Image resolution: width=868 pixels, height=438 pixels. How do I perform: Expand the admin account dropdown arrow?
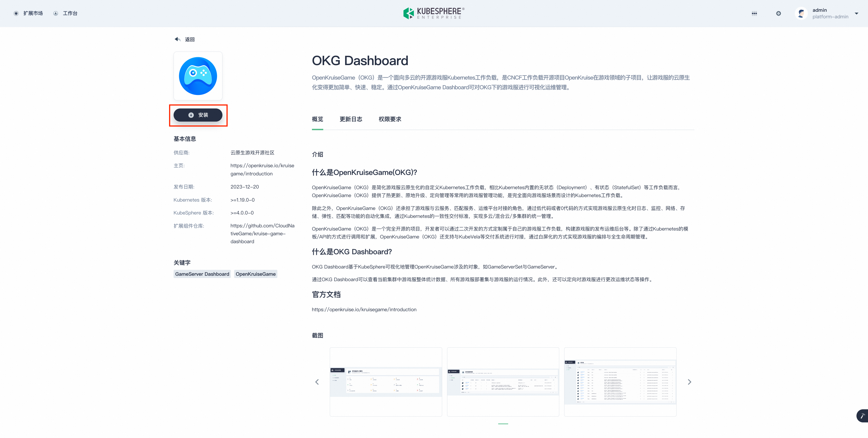pyautogui.click(x=856, y=14)
